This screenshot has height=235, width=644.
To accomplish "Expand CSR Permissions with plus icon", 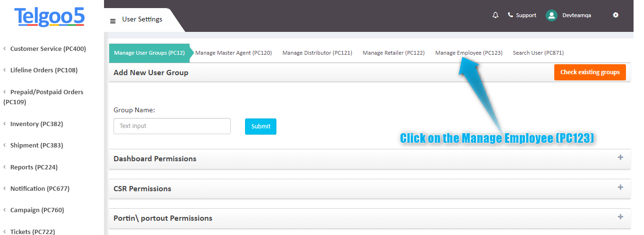I will click(620, 187).
